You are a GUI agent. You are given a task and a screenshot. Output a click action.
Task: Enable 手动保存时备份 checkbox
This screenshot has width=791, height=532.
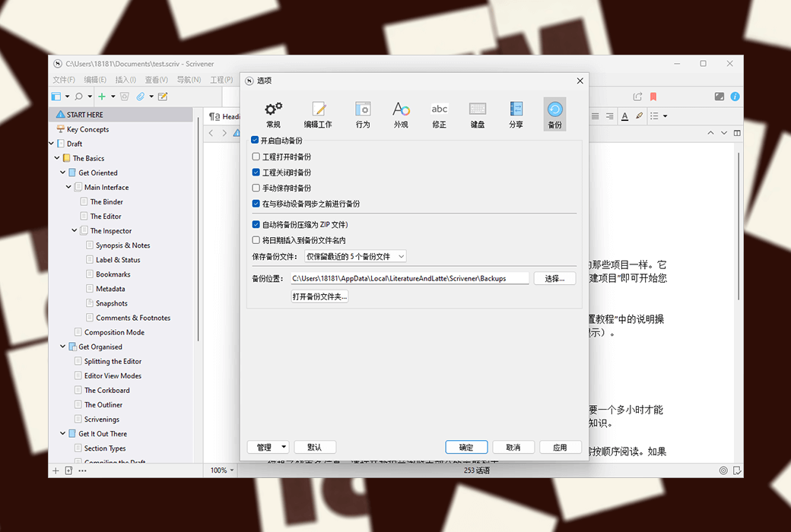[256, 188]
